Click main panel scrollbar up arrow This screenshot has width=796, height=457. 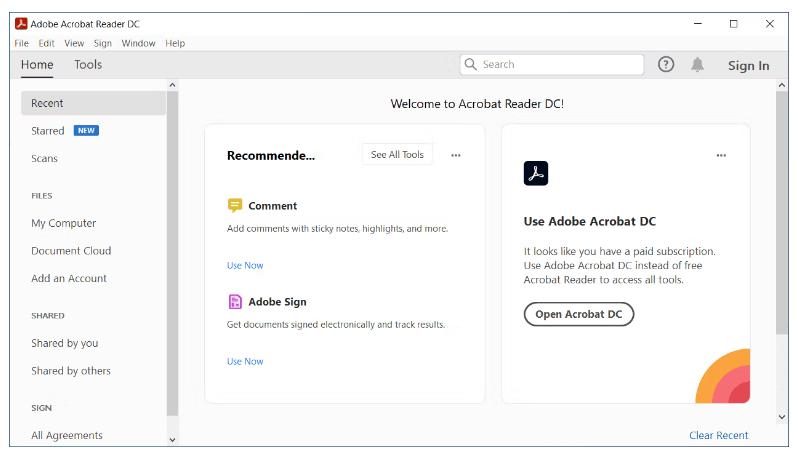782,85
